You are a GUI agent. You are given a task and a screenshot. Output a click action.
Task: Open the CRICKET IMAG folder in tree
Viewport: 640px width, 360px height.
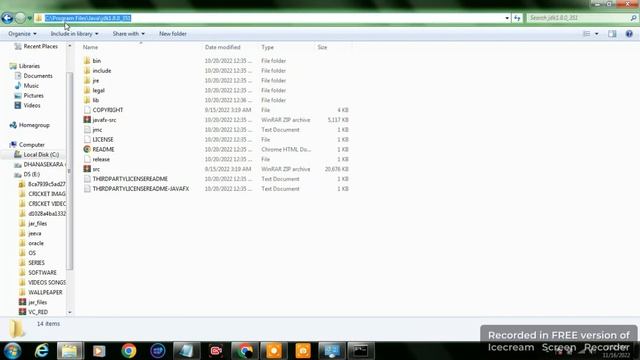(x=47, y=194)
